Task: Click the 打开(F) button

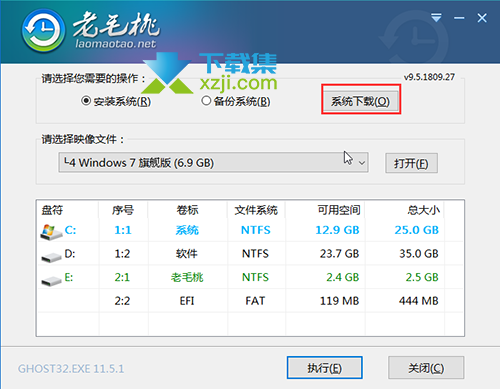Action: pyautogui.click(x=411, y=163)
